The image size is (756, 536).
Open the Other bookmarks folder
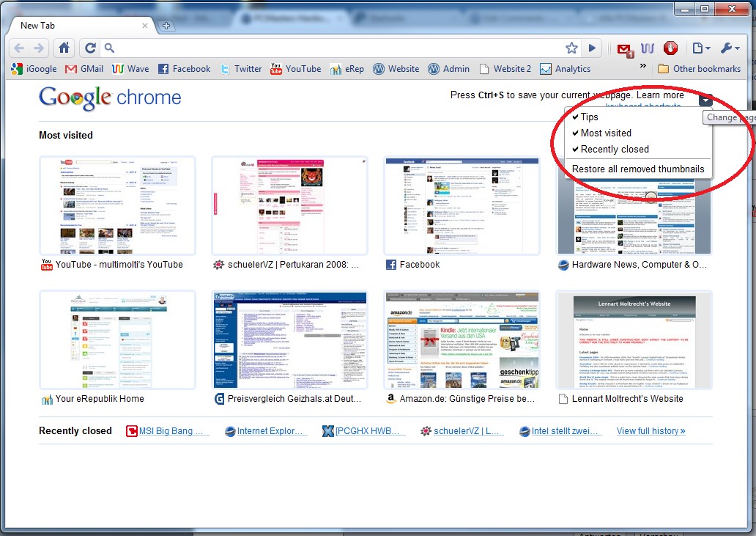700,69
